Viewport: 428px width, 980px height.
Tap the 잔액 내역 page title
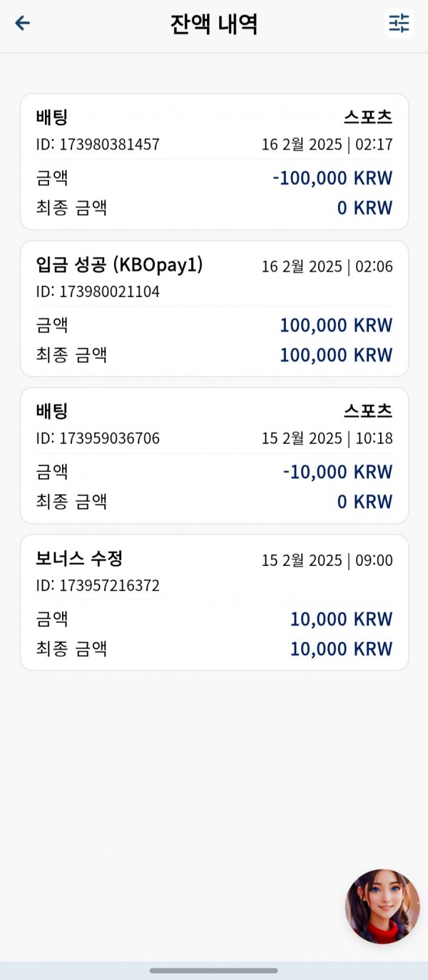point(214,24)
